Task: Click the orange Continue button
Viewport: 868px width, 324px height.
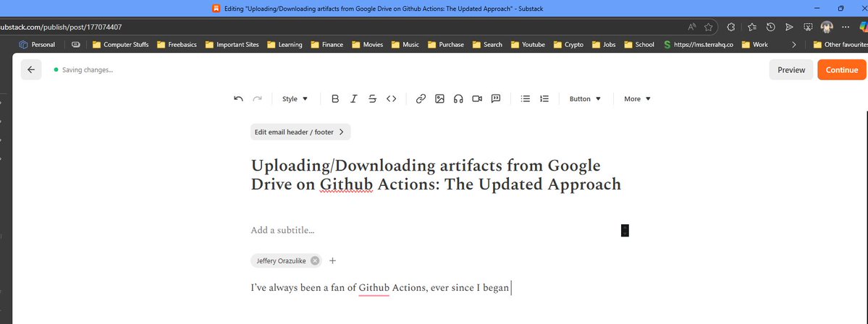Action: [841, 69]
